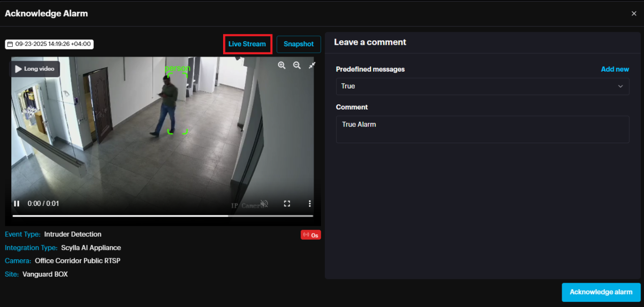The image size is (644, 307).
Task: Switch to the Live Stream view
Action: pyautogui.click(x=247, y=44)
